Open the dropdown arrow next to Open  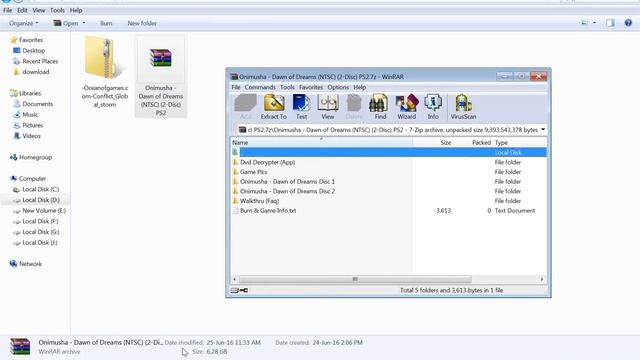pyautogui.click(x=84, y=23)
